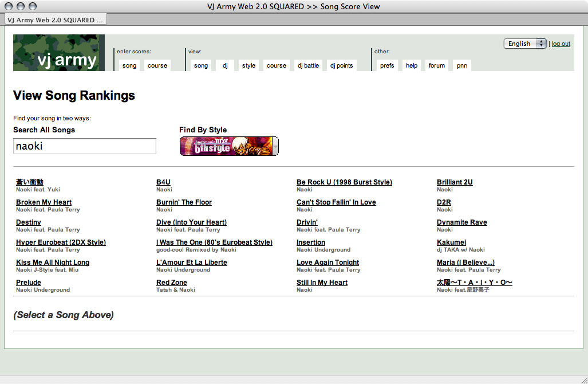
Task: Go to the dj battle tab
Action: pos(308,65)
